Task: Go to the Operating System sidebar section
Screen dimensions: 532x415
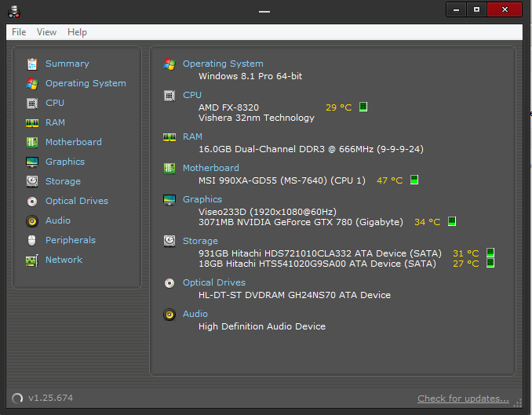Action: 86,83
